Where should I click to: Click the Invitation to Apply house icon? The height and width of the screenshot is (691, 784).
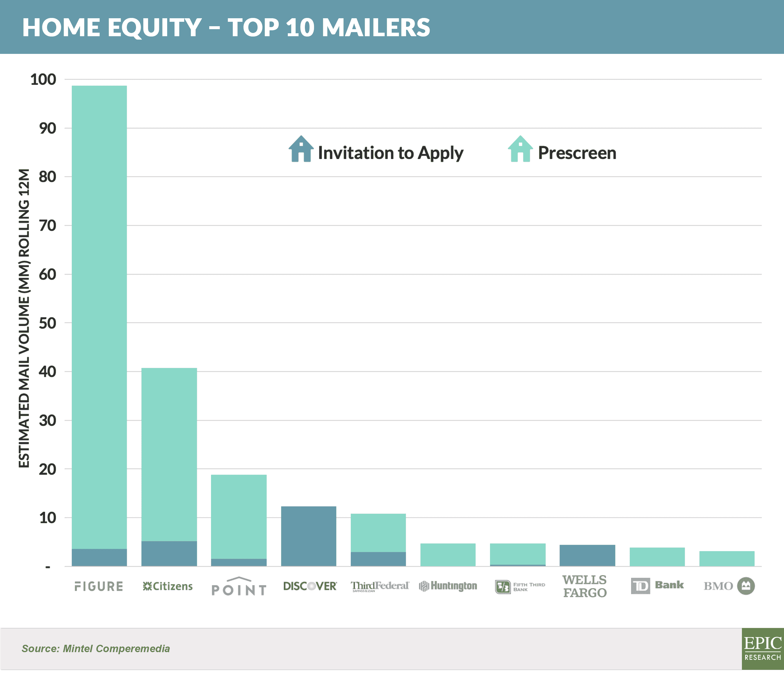[301, 149]
